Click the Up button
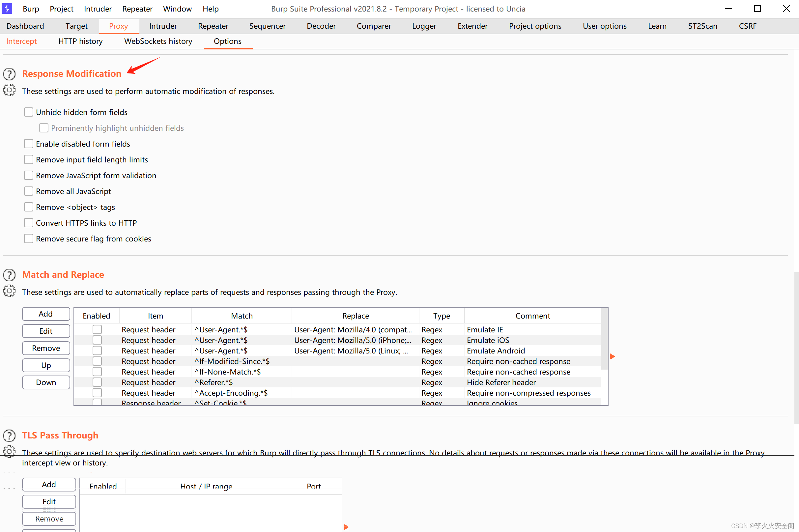This screenshot has width=799, height=532. (46, 365)
